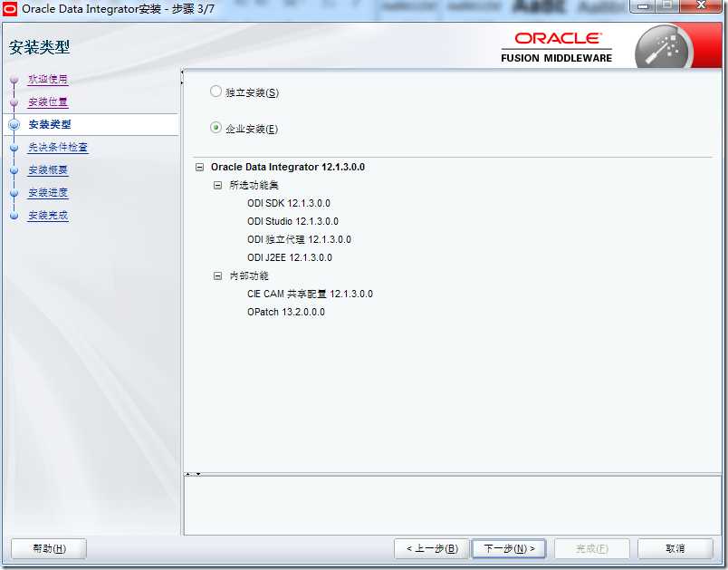Select ODI 独立代理 12.1.3.0.0 entry
The image size is (728, 570).
[299, 240]
